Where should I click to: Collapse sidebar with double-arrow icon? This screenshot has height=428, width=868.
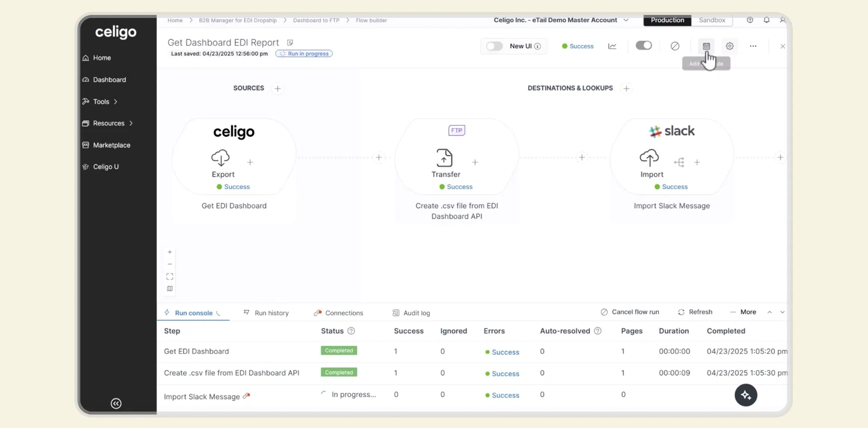coord(116,403)
